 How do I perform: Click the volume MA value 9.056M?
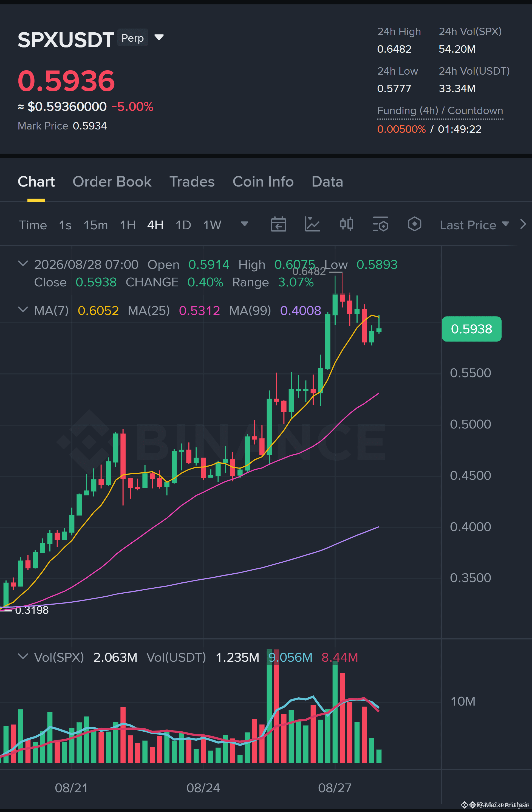click(x=290, y=657)
